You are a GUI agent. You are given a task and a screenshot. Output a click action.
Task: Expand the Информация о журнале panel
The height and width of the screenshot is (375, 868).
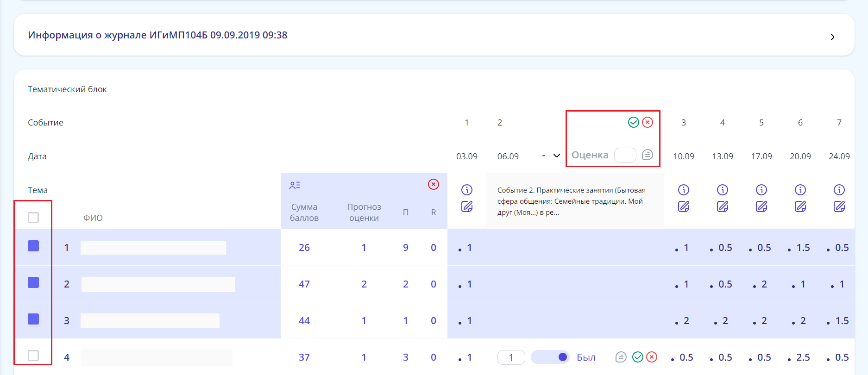click(x=832, y=37)
